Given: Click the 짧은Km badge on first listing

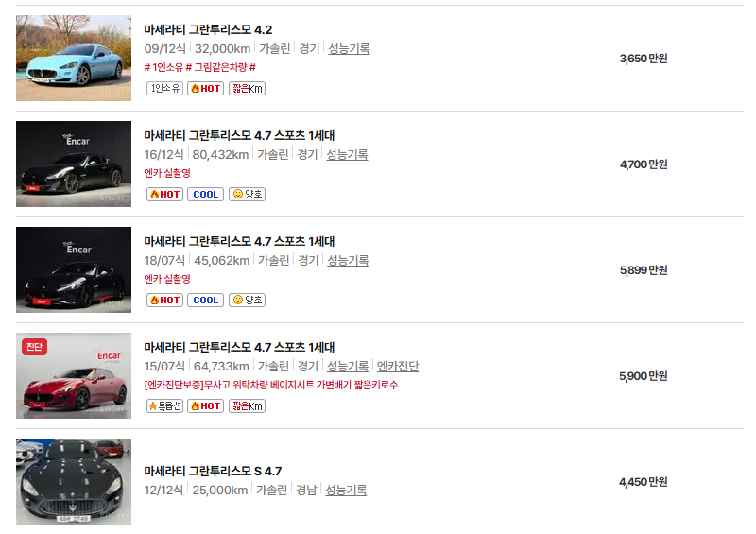Looking at the screenshot, I should 247,88.
